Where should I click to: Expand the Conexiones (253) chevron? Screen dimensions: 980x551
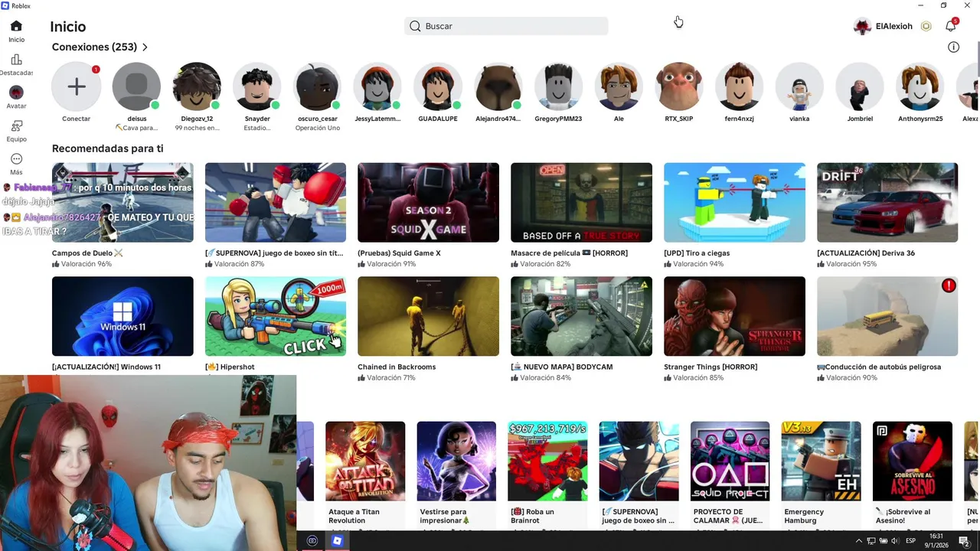[145, 47]
